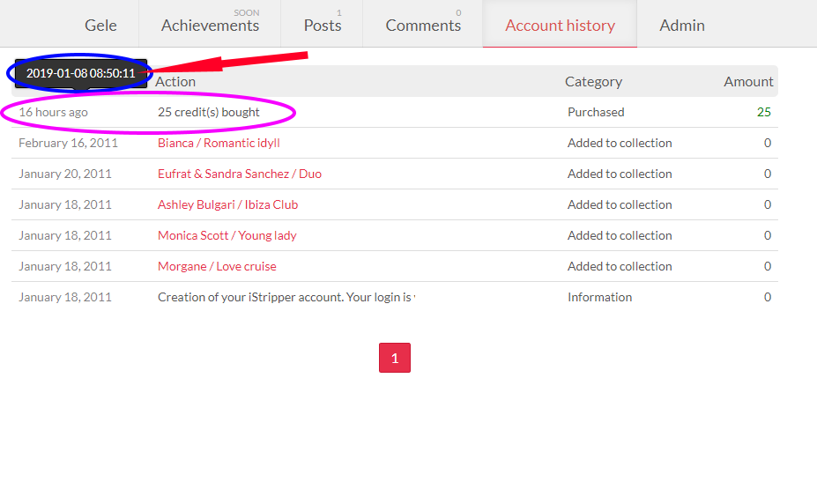Click page 1 pagination button
The height and width of the screenshot is (504, 817).
click(x=394, y=358)
